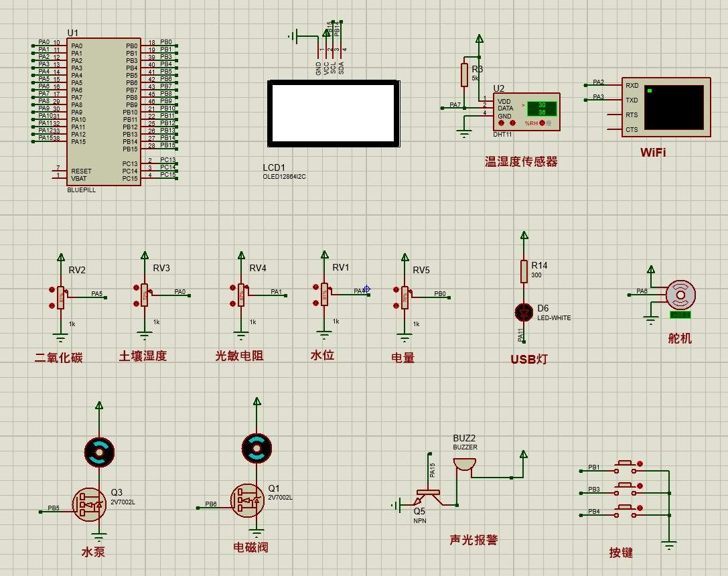Select the ground symbol under the push buttons

coord(669,545)
